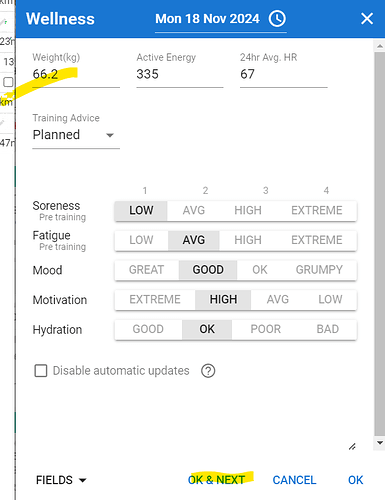Set Mood to GREAT
Screen dimensions: 385x500
click(146, 270)
